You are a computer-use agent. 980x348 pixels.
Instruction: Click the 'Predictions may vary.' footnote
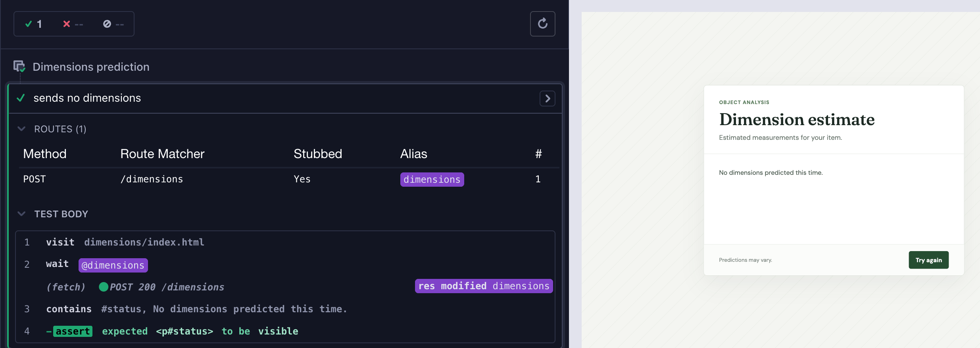pos(745,260)
